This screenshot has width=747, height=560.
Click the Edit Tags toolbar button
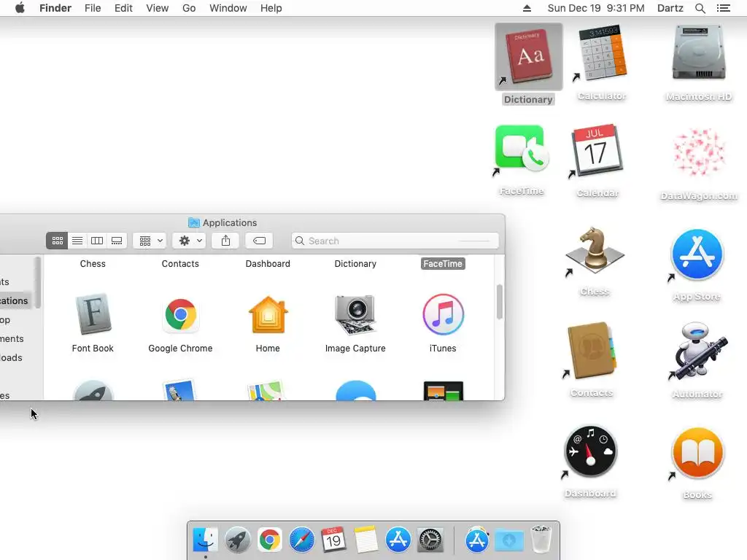tap(259, 241)
